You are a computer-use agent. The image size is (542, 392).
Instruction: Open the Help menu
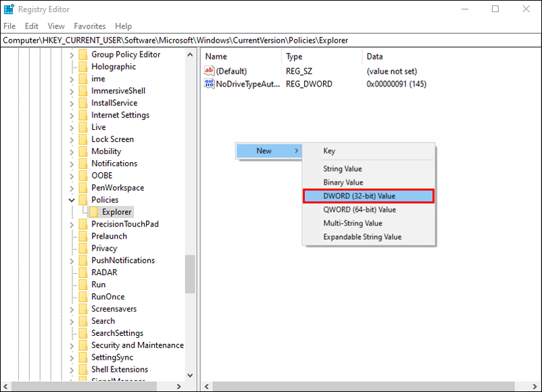[124, 26]
